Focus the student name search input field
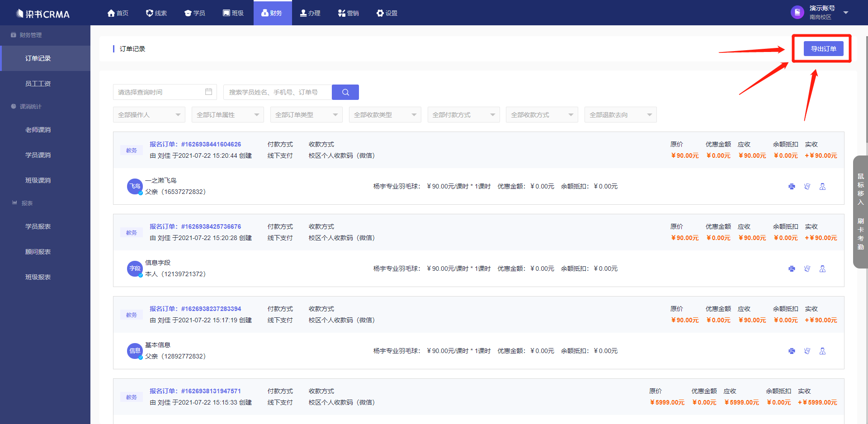Image resolution: width=868 pixels, height=424 pixels. 278,92
